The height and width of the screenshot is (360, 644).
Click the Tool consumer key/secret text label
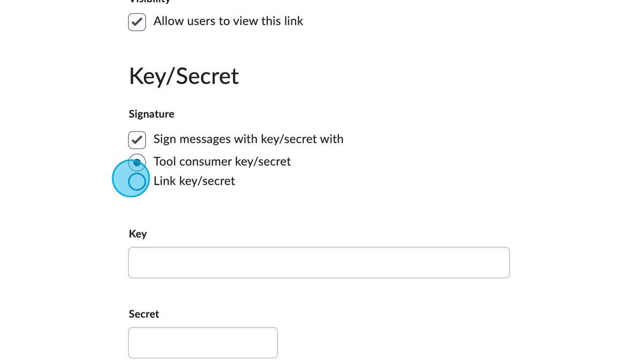pos(222,161)
